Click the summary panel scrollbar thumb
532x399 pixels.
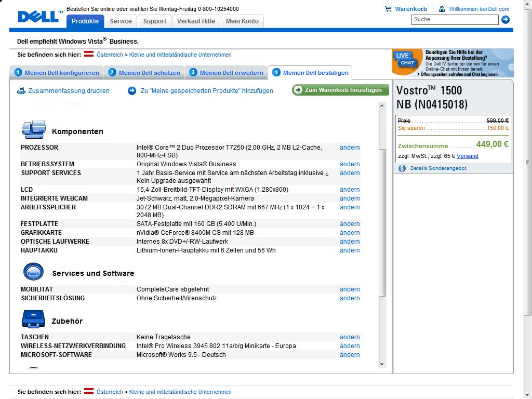pos(382,222)
